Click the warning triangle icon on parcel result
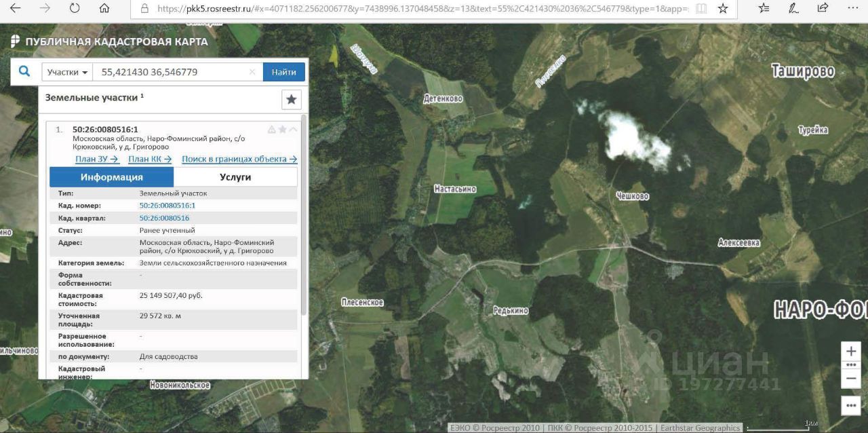Image resolution: width=868 pixels, height=433 pixels. [x=272, y=130]
